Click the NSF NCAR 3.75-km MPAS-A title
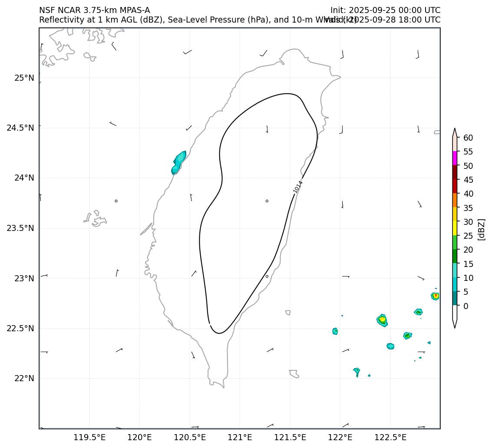Viewport: 492px width, 448px height. click(x=94, y=10)
